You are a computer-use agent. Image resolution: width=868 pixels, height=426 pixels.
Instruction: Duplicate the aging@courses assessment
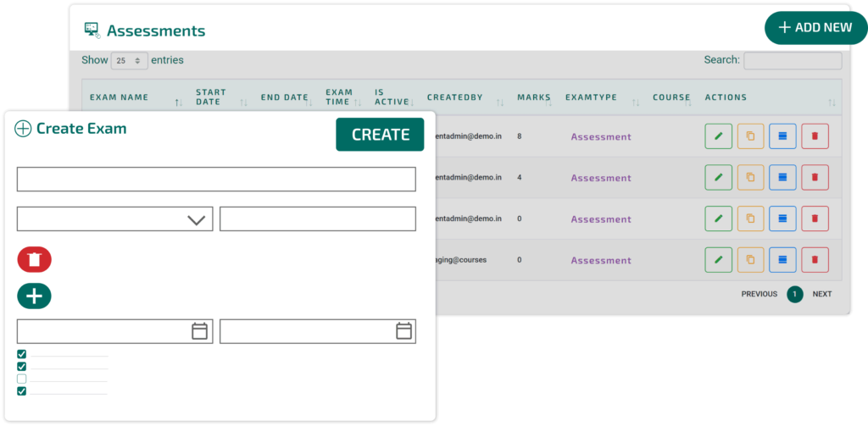tap(751, 259)
